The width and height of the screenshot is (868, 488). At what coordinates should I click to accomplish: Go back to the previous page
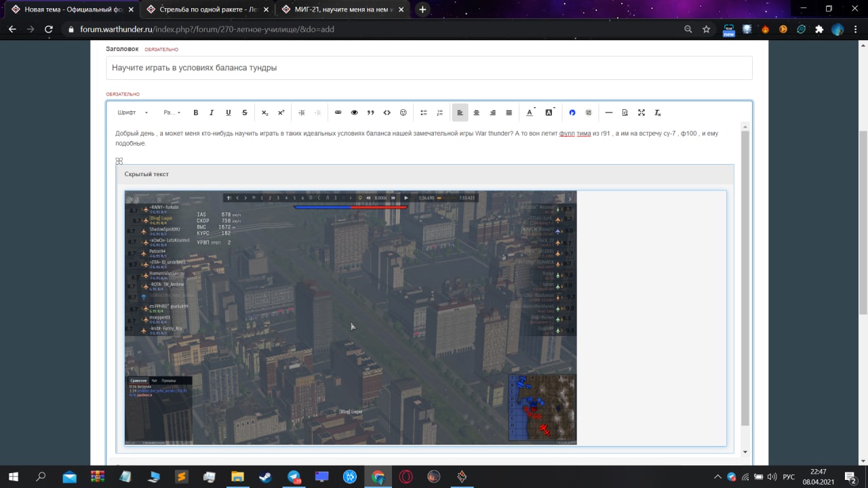12,29
